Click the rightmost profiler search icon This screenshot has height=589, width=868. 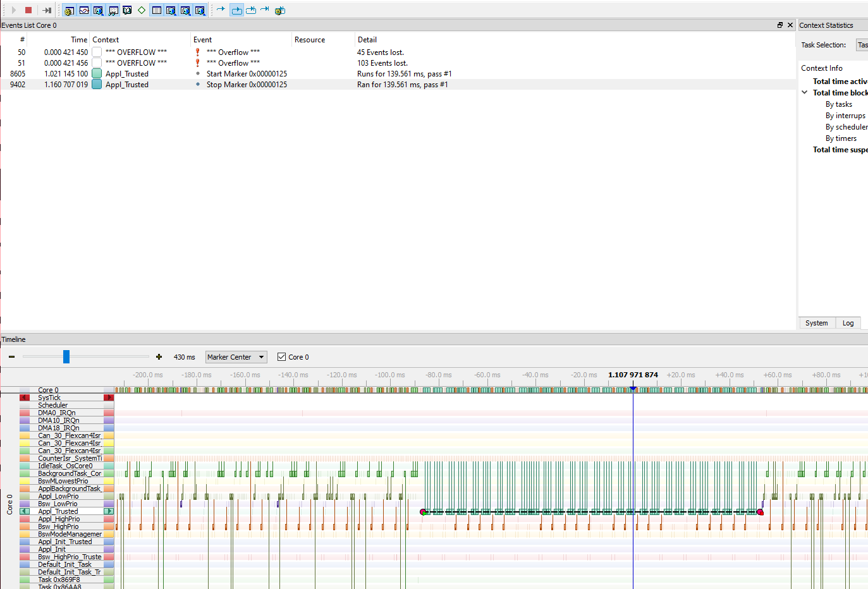click(x=200, y=10)
